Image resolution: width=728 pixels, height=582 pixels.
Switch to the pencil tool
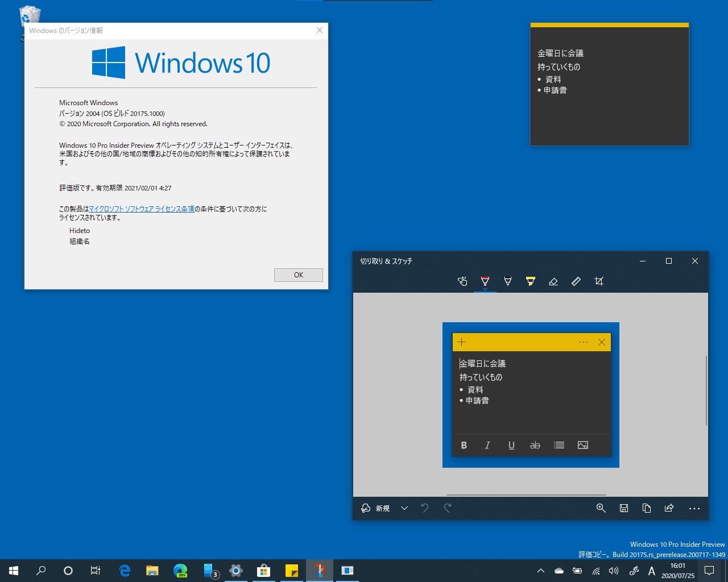(x=508, y=281)
